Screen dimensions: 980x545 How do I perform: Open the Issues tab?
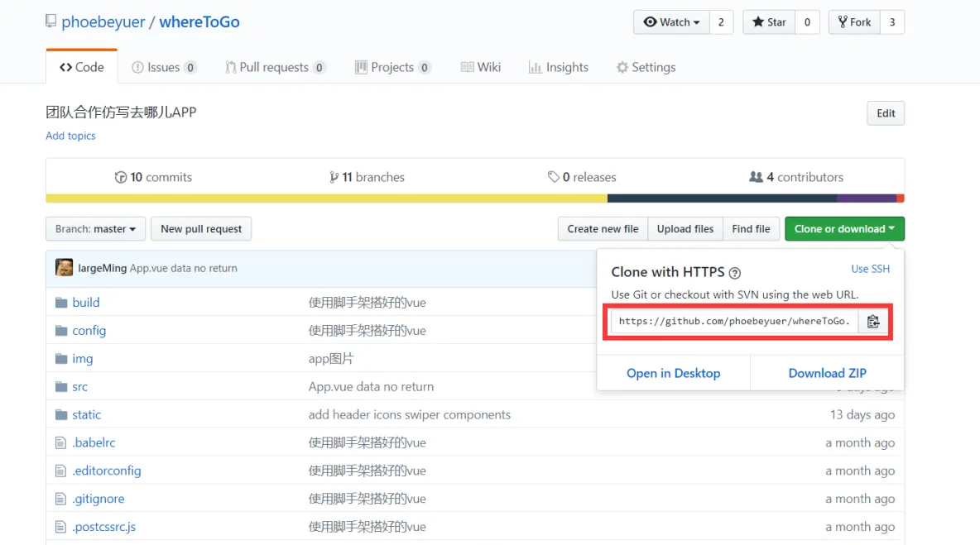[x=165, y=67]
